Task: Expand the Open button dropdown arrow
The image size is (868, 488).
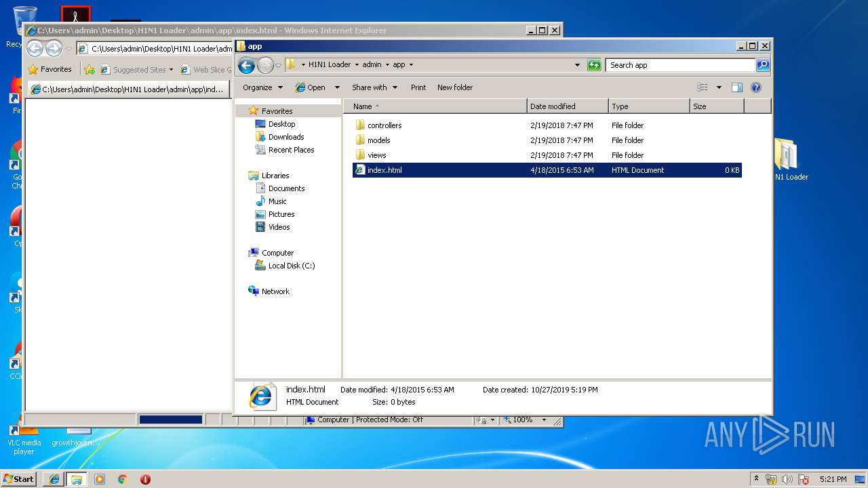Action: (x=337, y=87)
